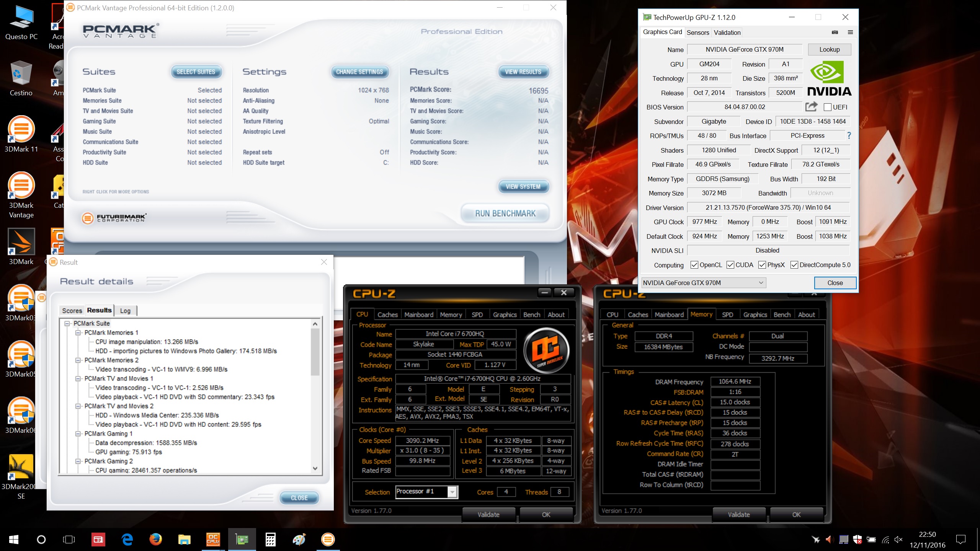Open Task View on taskbar
Viewport: 980px width, 551px height.
pyautogui.click(x=69, y=540)
